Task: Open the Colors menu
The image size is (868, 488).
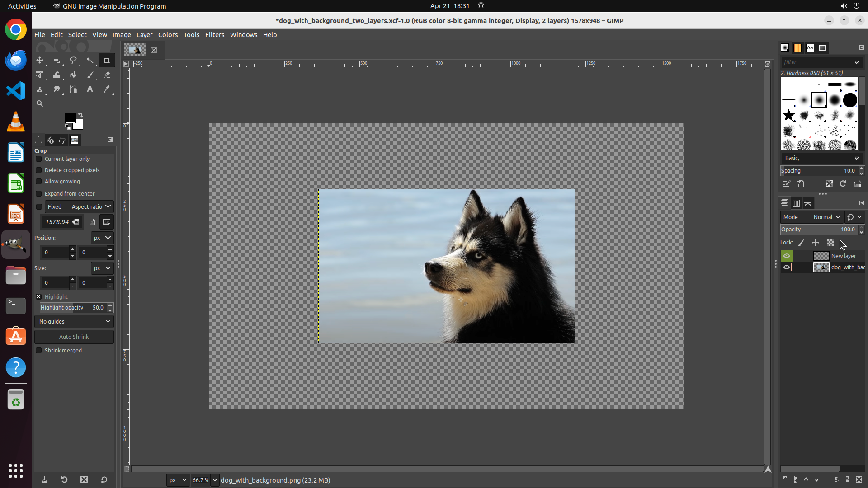Action: point(168,35)
